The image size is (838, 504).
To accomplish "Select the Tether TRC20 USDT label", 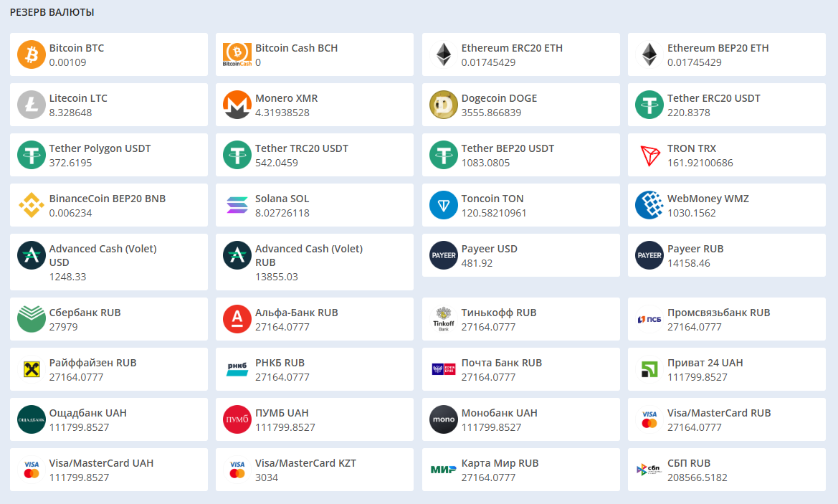I will pos(302,148).
